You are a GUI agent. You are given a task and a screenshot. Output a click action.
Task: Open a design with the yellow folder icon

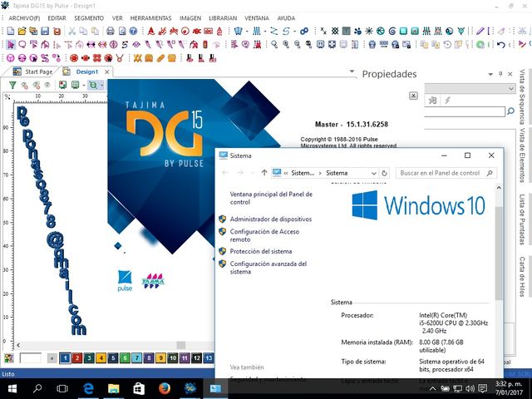pyautogui.click(x=22, y=32)
